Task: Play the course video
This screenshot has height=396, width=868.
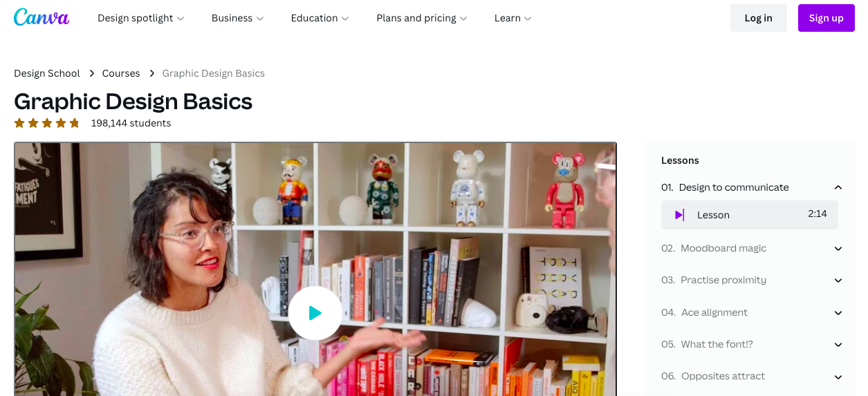Action: click(315, 313)
